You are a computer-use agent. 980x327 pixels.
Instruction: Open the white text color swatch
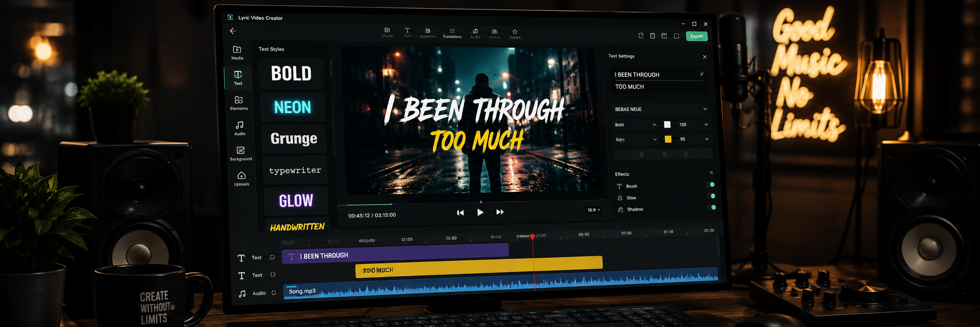pos(667,125)
